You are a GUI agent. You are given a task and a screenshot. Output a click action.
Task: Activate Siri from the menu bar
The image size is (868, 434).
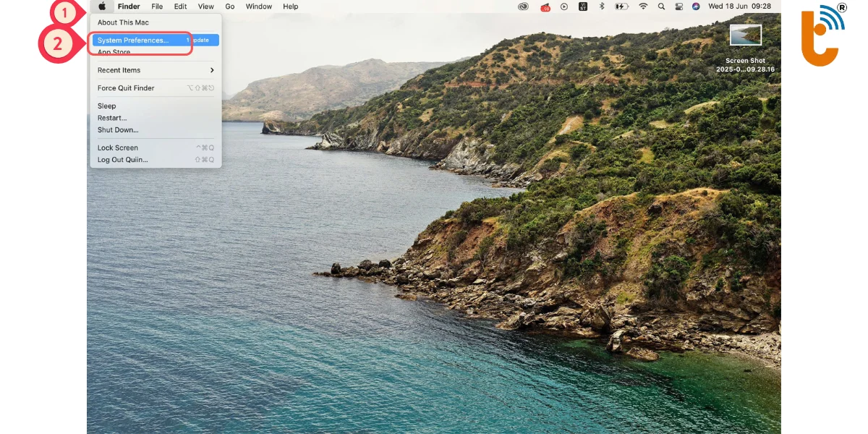pos(697,7)
